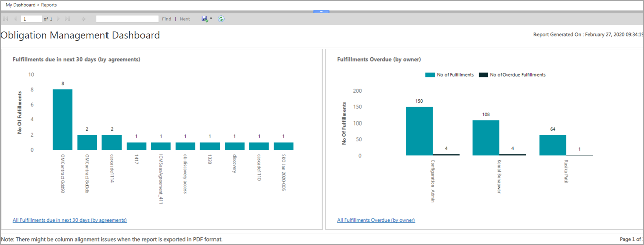Click the Komal Bonapwar bar showing 108
This screenshot has width=644, height=245.
(486, 137)
